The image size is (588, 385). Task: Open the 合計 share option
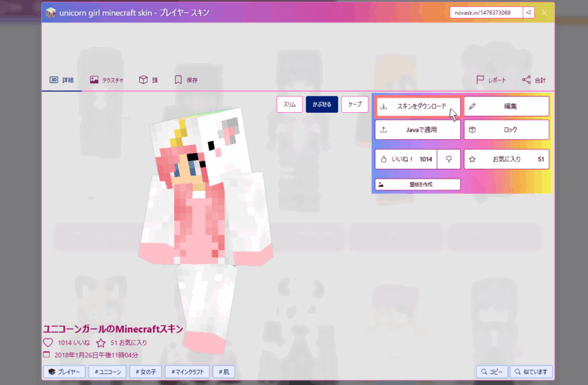click(533, 80)
